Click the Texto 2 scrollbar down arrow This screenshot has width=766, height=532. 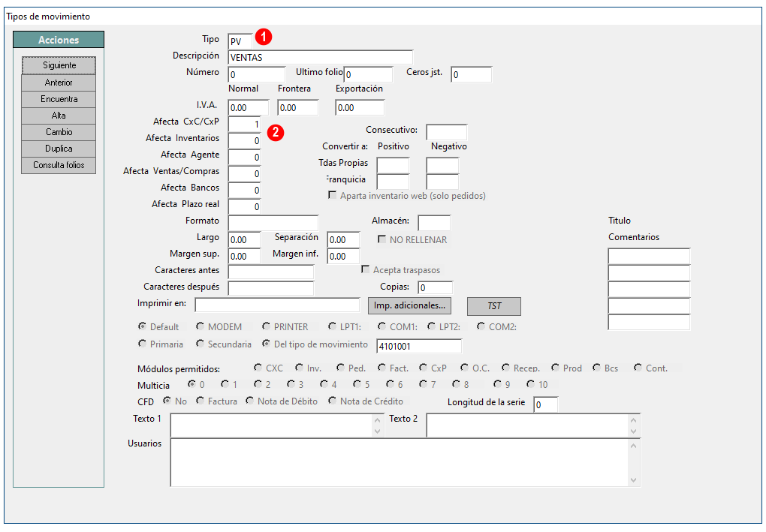[x=634, y=431]
